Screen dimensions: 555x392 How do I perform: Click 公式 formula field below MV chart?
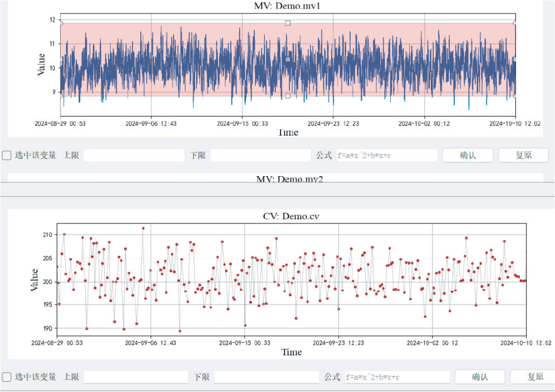coord(387,156)
